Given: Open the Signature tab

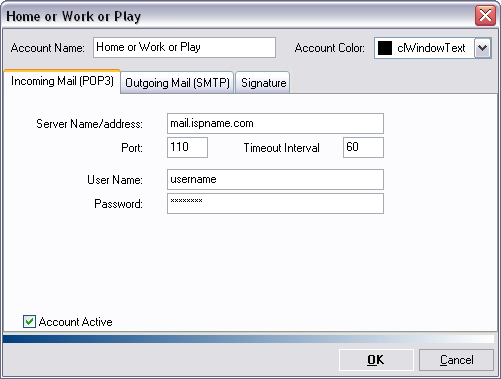Looking at the screenshot, I should click(263, 83).
